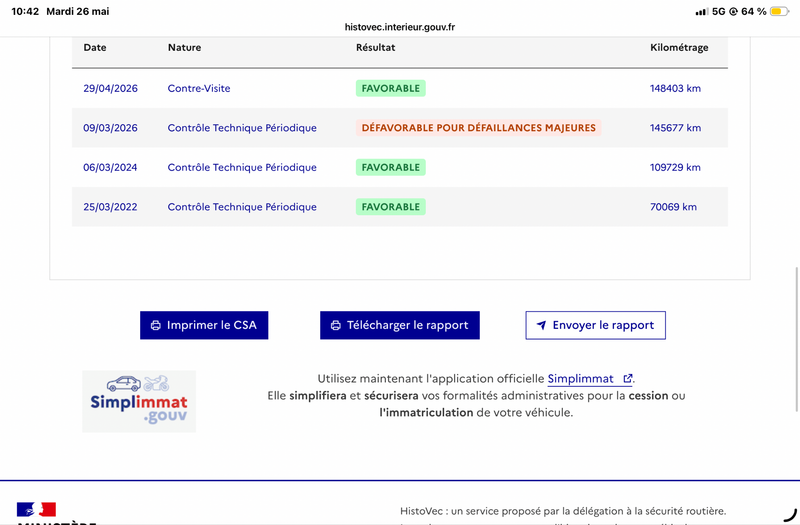The width and height of the screenshot is (800, 525).
Task: Click the Date column header
Action: (95, 47)
